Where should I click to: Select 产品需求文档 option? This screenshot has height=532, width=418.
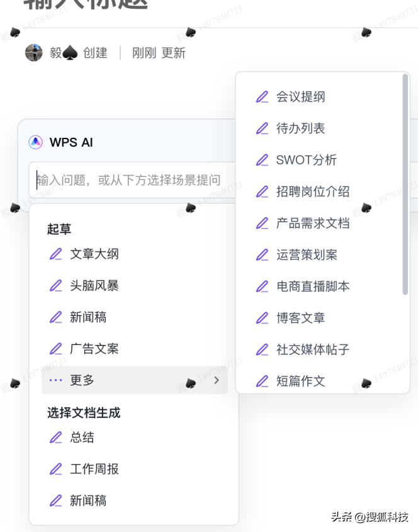coord(313,223)
